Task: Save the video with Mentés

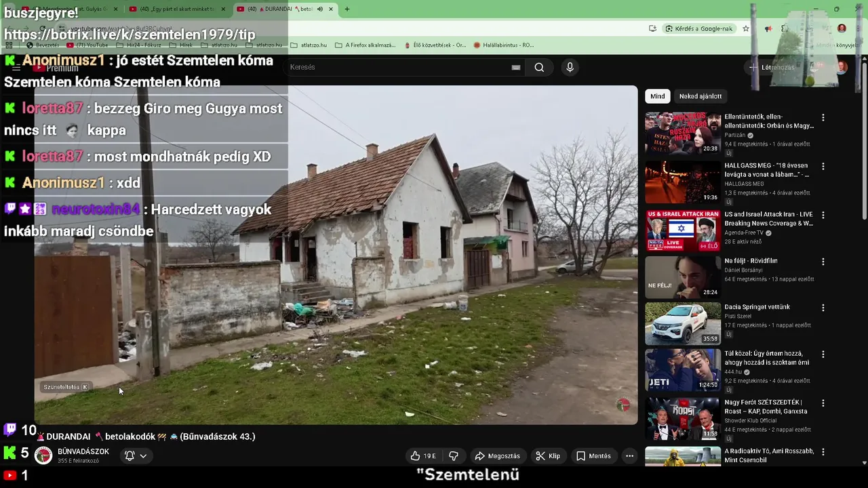Action: [593, 456]
